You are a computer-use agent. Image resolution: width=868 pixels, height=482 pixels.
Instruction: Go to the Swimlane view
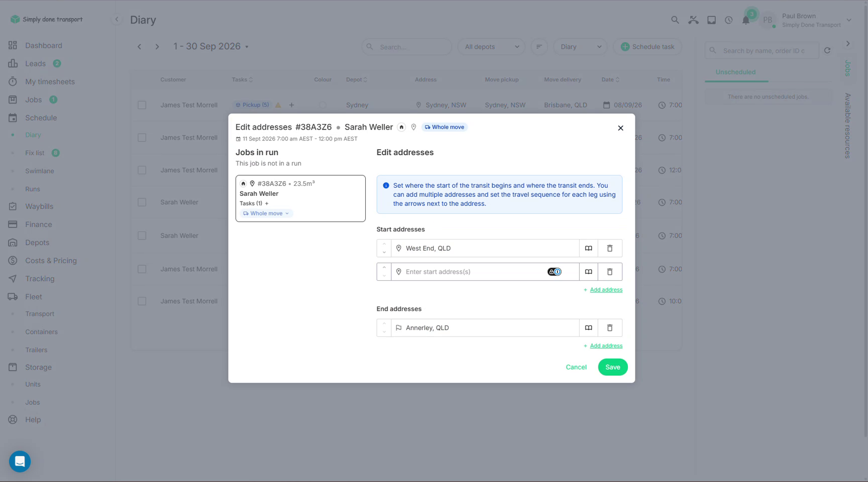(x=40, y=171)
